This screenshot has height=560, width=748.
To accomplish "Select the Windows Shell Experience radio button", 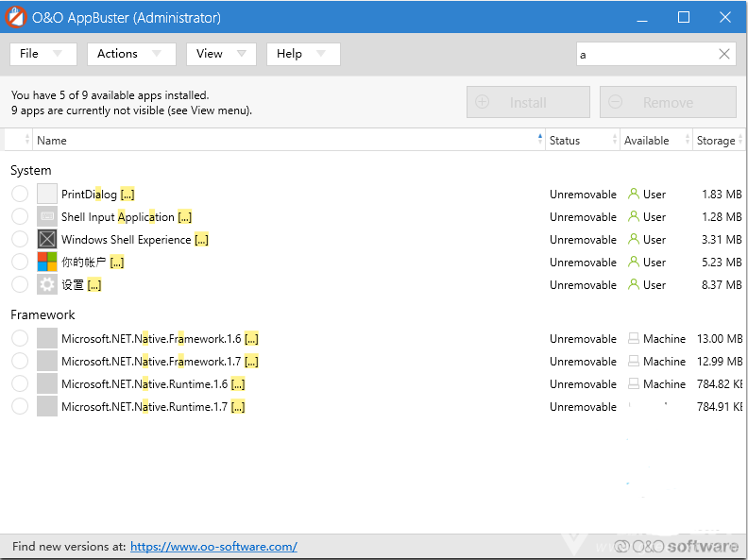I will [x=20, y=240].
